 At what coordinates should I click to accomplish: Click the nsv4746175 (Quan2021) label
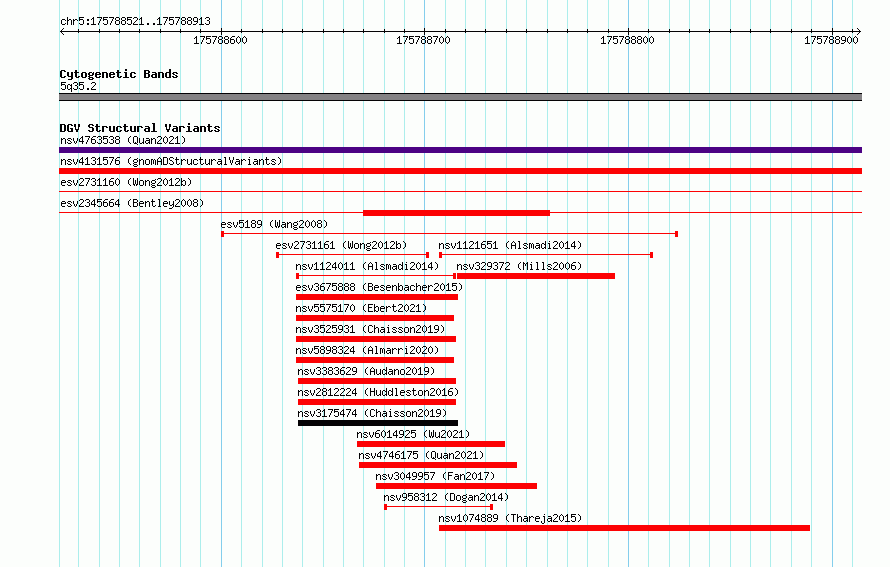421,455
